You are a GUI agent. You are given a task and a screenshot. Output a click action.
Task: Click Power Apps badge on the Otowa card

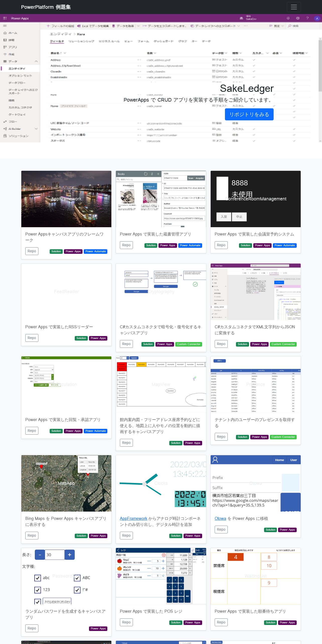(287, 530)
